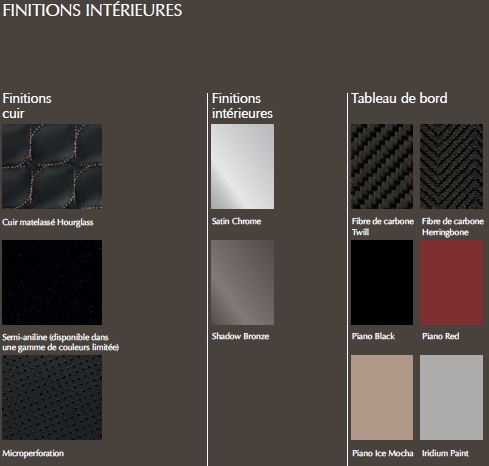
Task: Click the Microperforation label text
Action: pyautogui.click(x=33, y=453)
